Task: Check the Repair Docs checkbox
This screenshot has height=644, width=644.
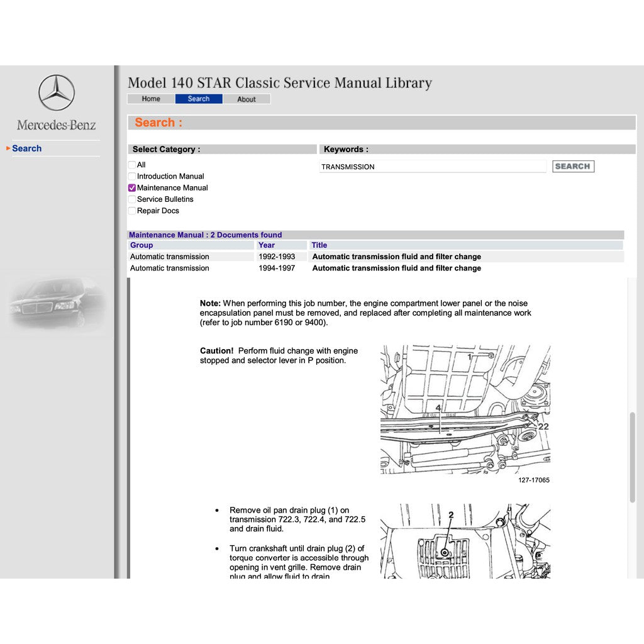Action: click(x=131, y=210)
